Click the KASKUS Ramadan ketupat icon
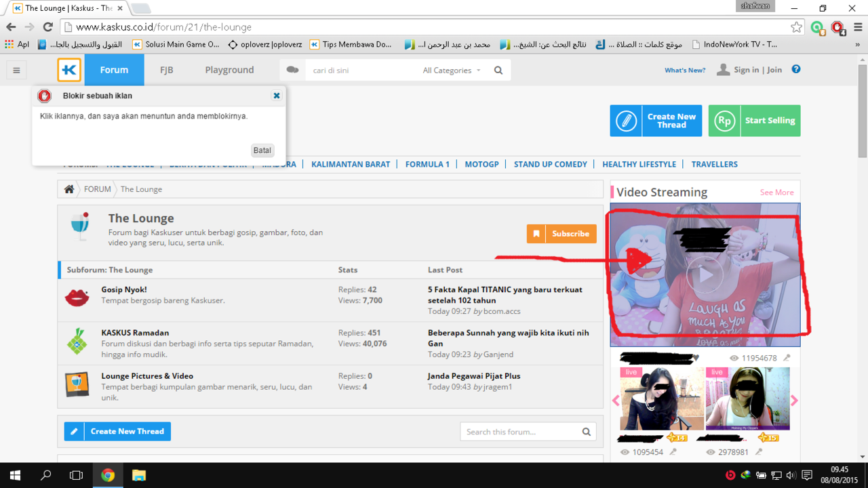This screenshot has height=488, width=868. [x=77, y=341]
